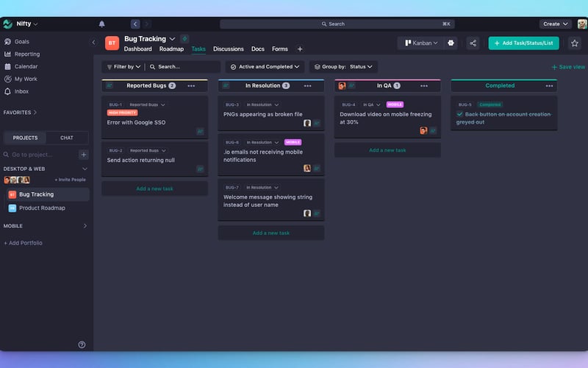Add a new task in Reported Bugs

(x=154, y=188)
